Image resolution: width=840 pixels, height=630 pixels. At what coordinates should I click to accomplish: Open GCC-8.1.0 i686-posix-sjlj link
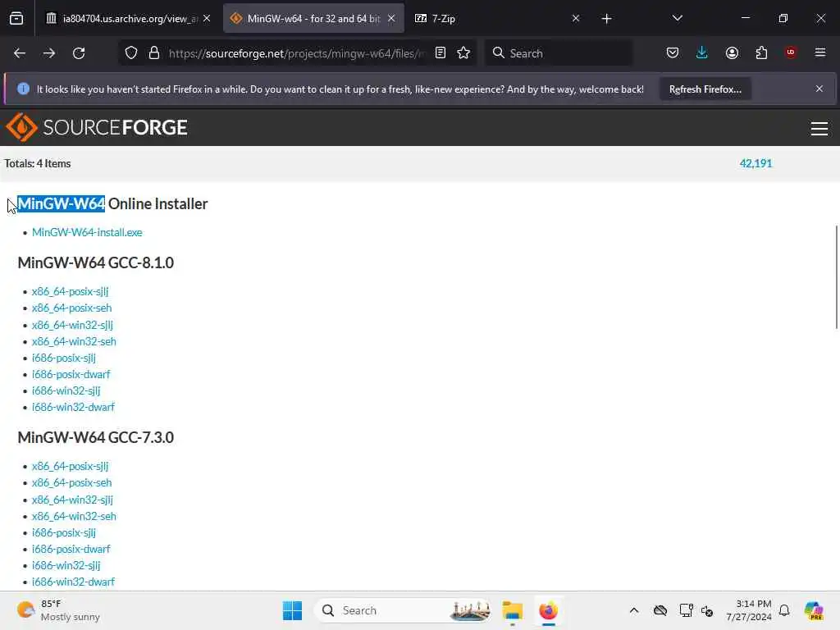(x=64, y=358)
